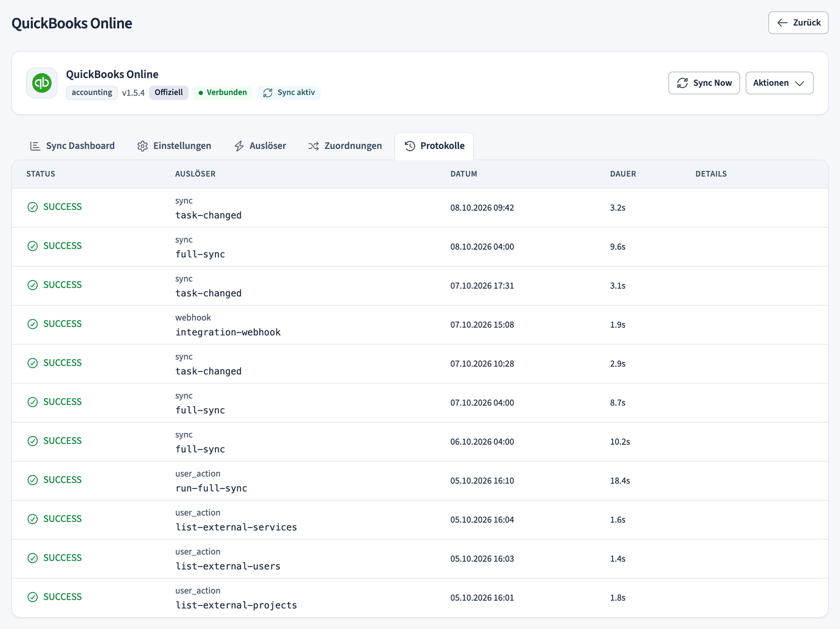Click the duration value 10.2s
Viewport: 840px width, 629px height.
(620, 442)
